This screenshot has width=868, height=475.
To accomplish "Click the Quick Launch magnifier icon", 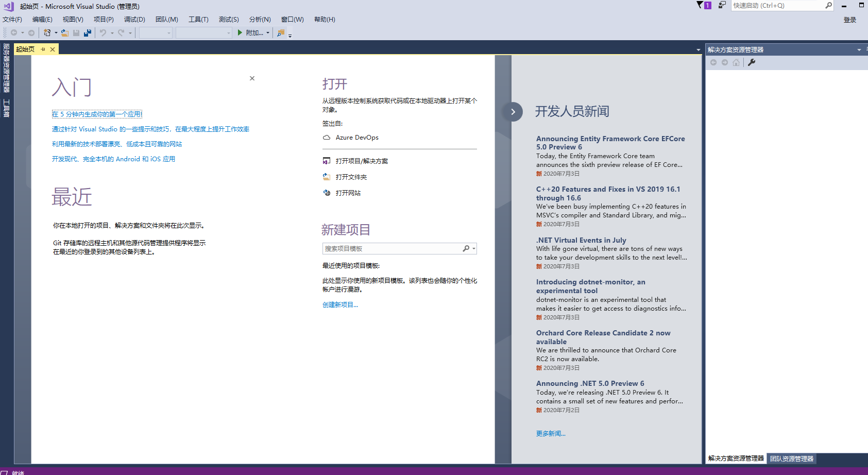I will 828,5.
